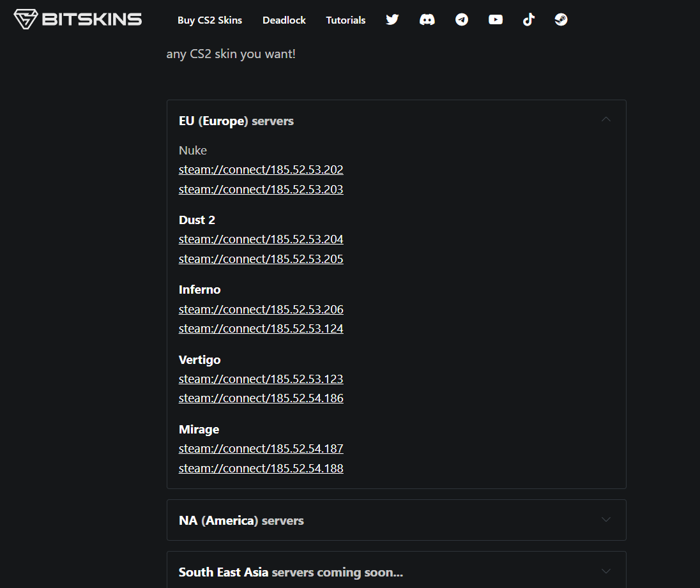
Task: Click the Nuke map label
Action: click(x=192, y=150)
